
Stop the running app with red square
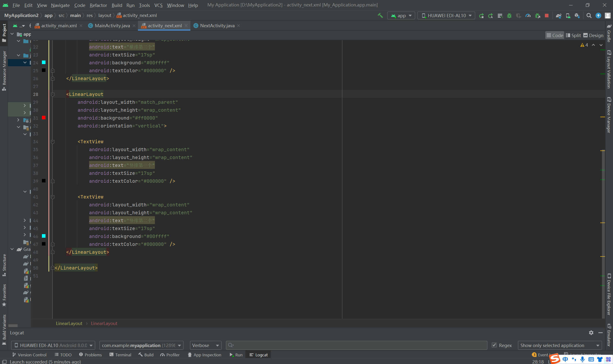point(546,16)
